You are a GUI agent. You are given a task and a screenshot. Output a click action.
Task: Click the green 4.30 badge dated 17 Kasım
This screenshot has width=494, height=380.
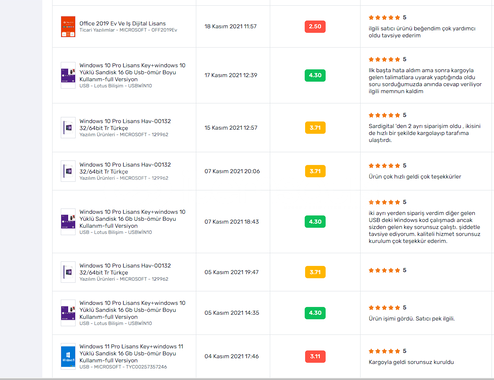point(315,75)
